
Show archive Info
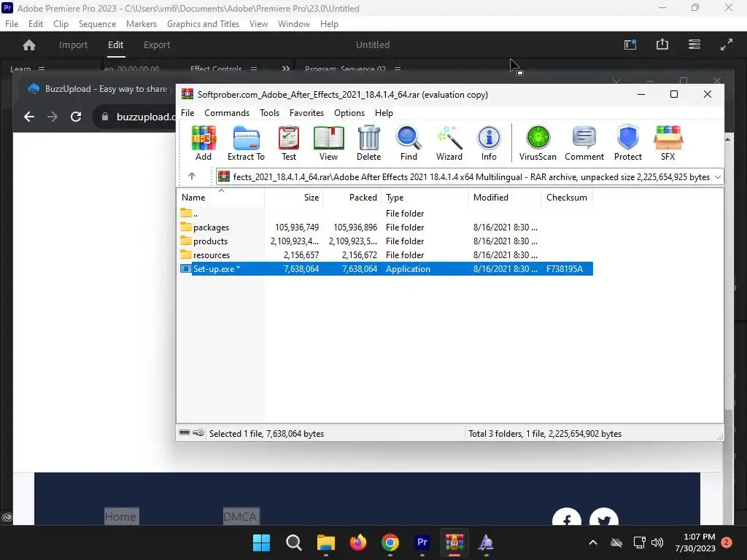489,143
